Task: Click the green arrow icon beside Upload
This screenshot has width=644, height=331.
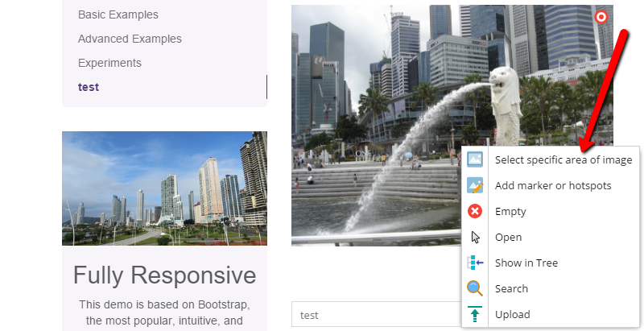Action: (475, 314)
